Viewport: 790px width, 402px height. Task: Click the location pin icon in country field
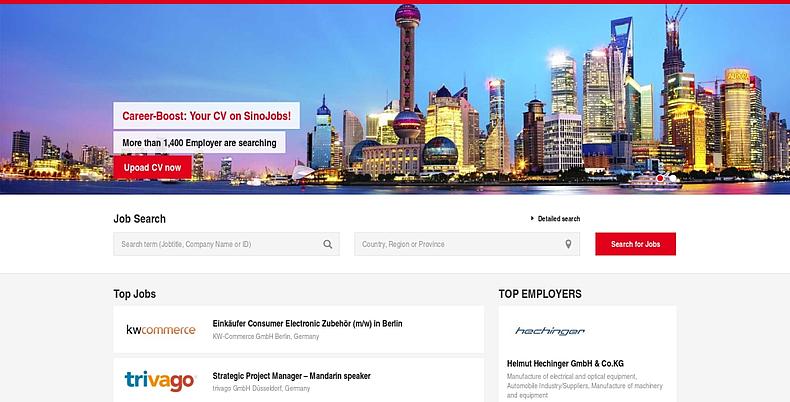pos(568,244)
